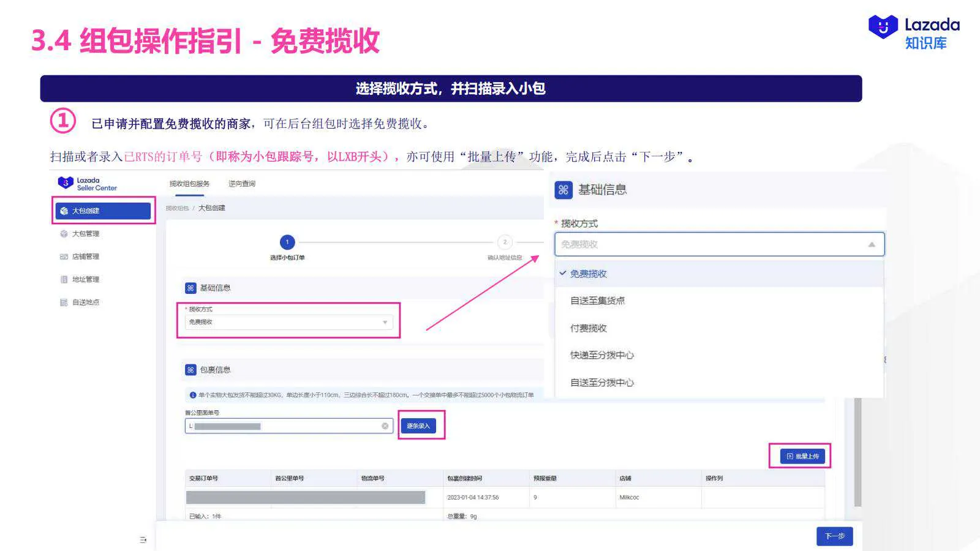The height and width of the screenshot is (551, 980).
Task: Choose 付费揽收 from the pickup list
Action: tap(588, 328)
